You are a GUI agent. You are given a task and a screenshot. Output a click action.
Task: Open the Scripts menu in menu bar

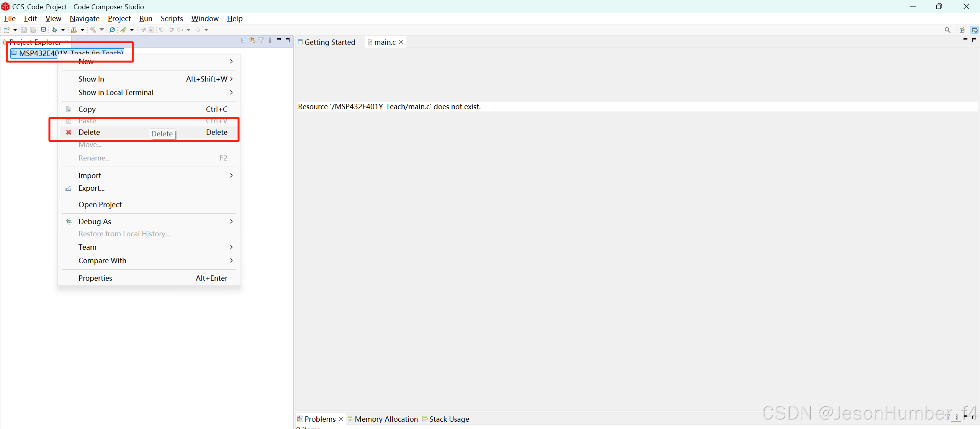click(172, 18)
